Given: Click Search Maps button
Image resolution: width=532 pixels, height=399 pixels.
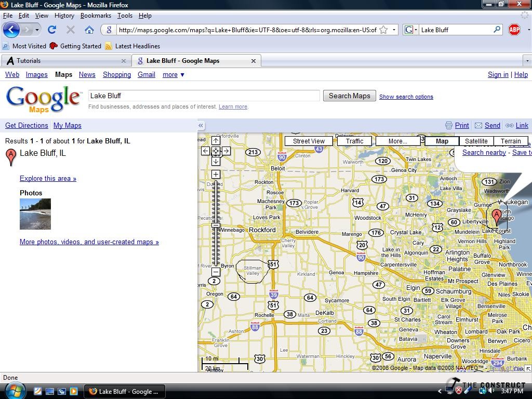Looking at the screenshot, I should point(350,96).
